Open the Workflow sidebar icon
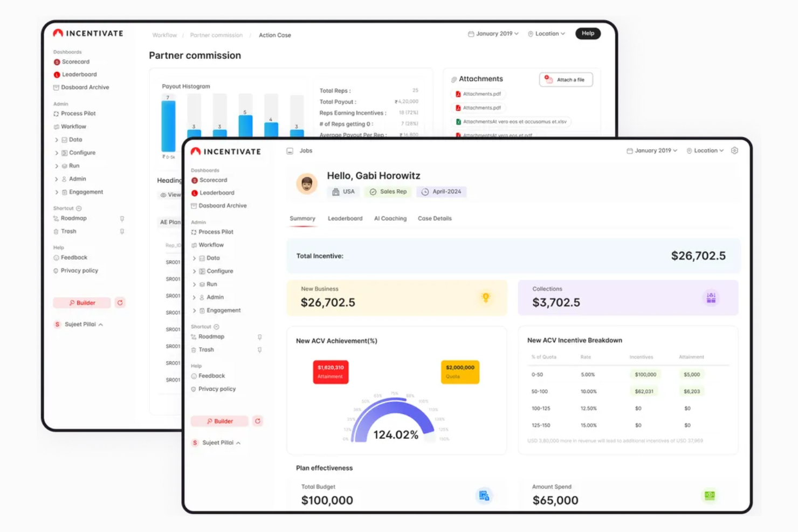The width and height of the screenshot is (798, 532). click(195, 245)
